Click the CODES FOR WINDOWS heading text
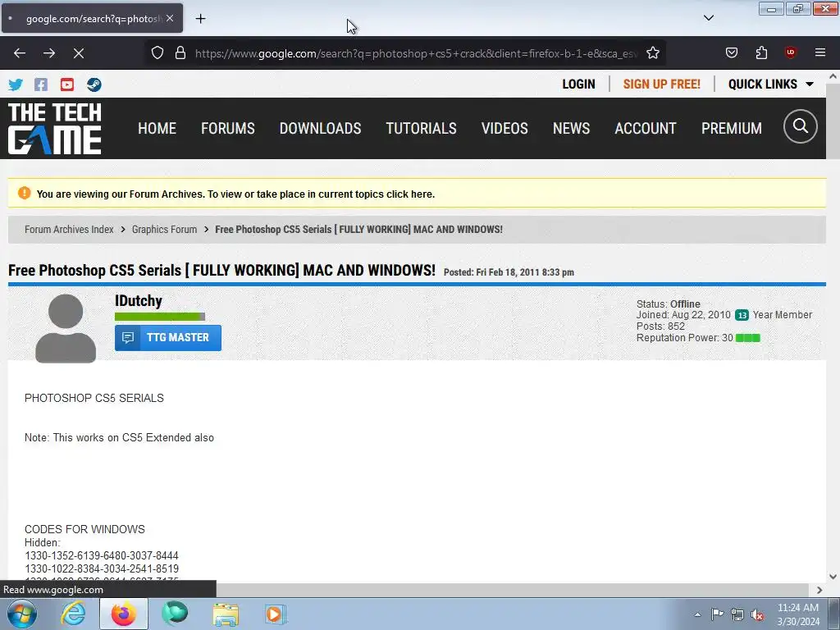This screenshot has width=840, height=630. point(84,529)
